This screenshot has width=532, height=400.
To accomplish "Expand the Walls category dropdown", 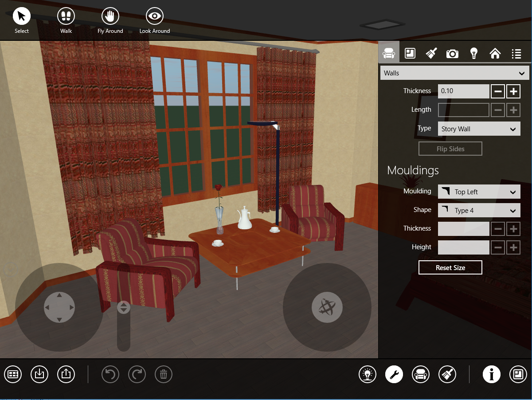I will 454,73.
